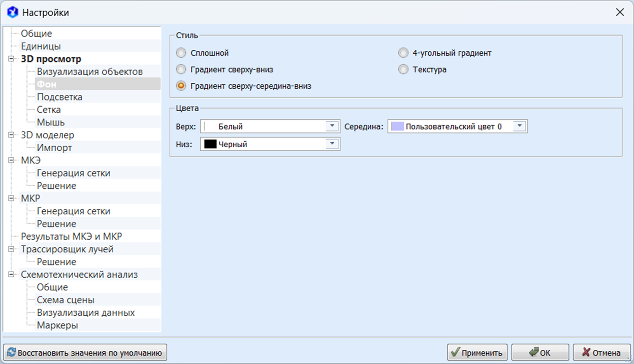Open the Середина color dropdown
The image size is (634, 364).
519,126
